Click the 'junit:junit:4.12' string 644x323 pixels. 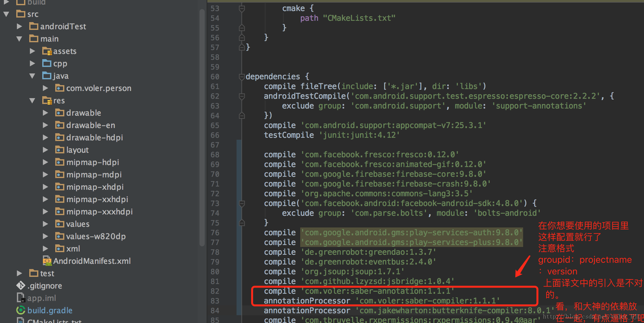359,135
